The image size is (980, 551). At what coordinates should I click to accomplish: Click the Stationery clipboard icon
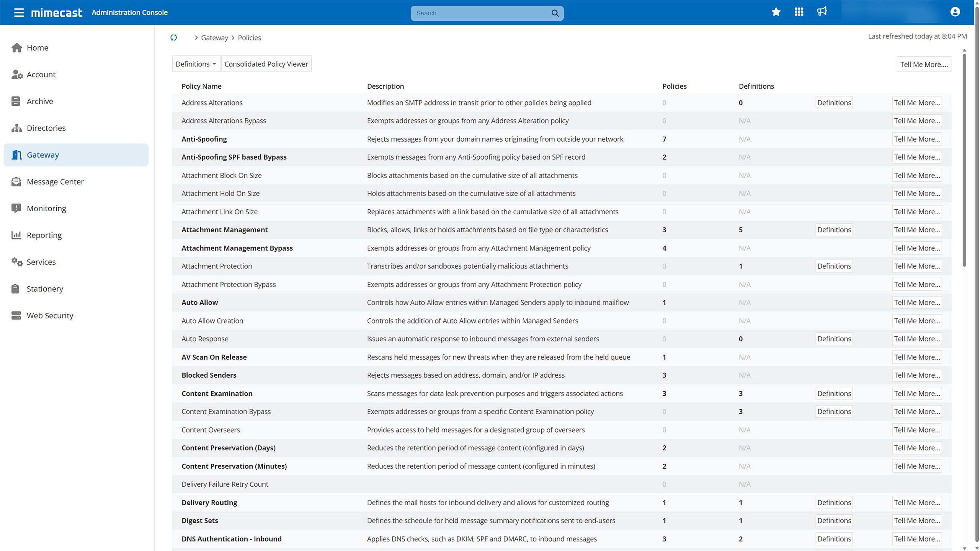point(15,289)
